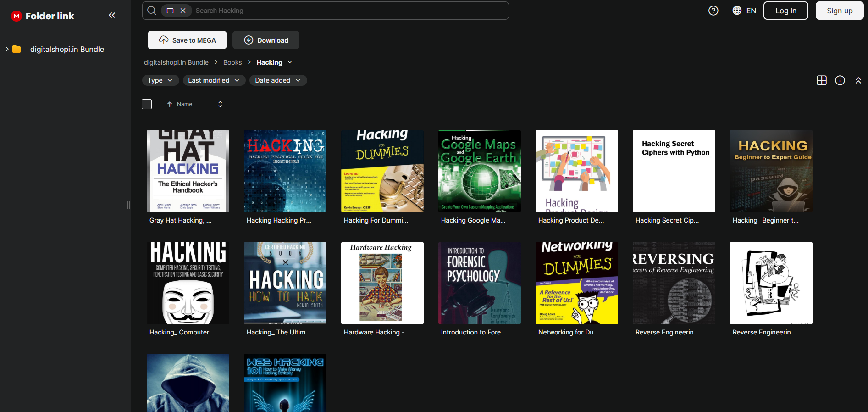Select file name 'Hacking For Dummi...'
The image size is (868, 412).
[x=376, y=220]
